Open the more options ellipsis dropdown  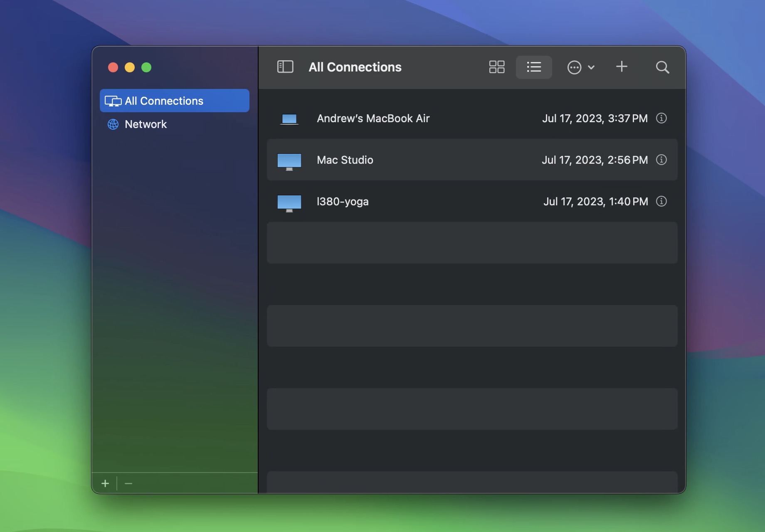[574, 67]
